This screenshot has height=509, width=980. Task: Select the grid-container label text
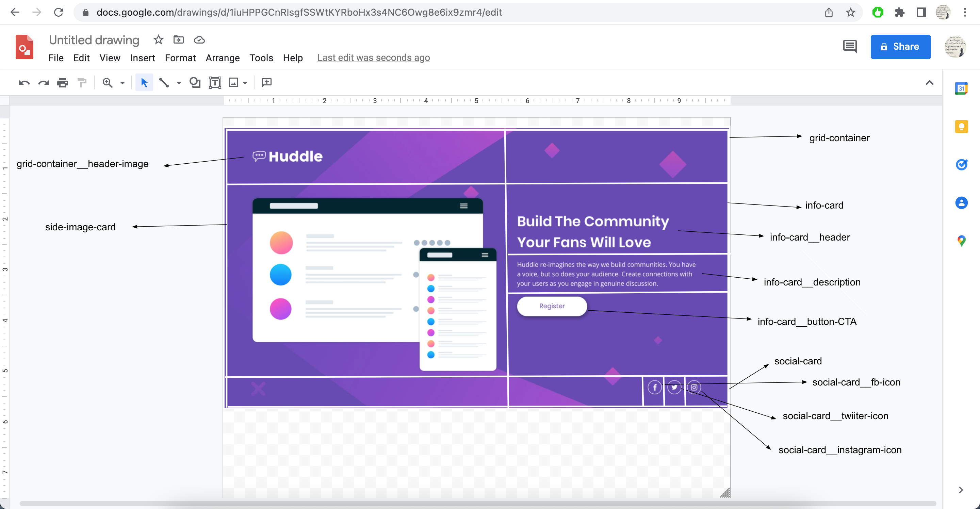click(x=839, y=138)
